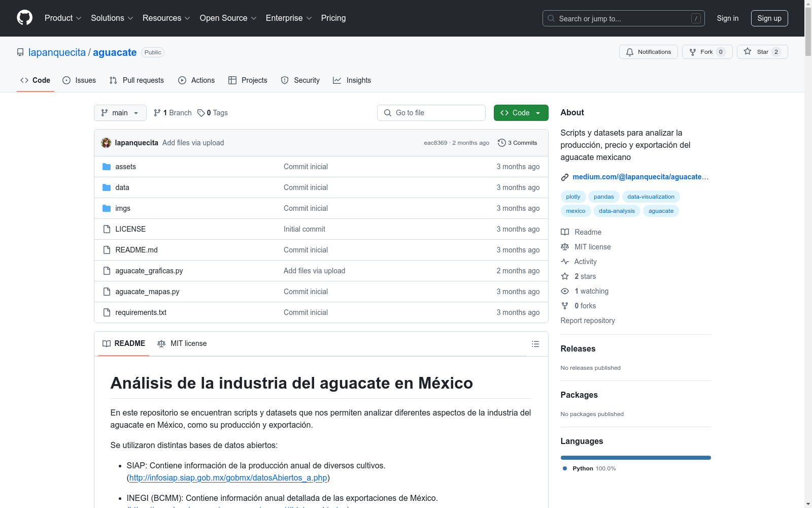Open MIT license in About sidebar

pyautogui.click(x=586, y=247)
